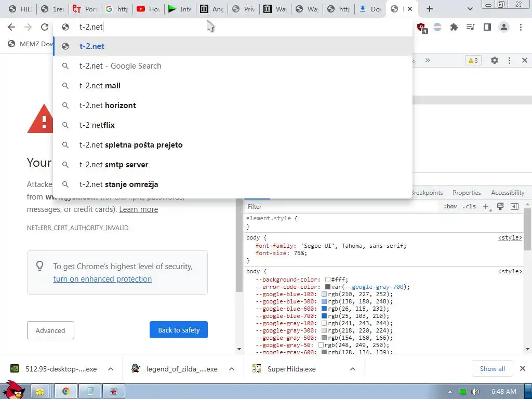
Task: Toggle the rendering emulations paintbrush icon
Action: 500,206
